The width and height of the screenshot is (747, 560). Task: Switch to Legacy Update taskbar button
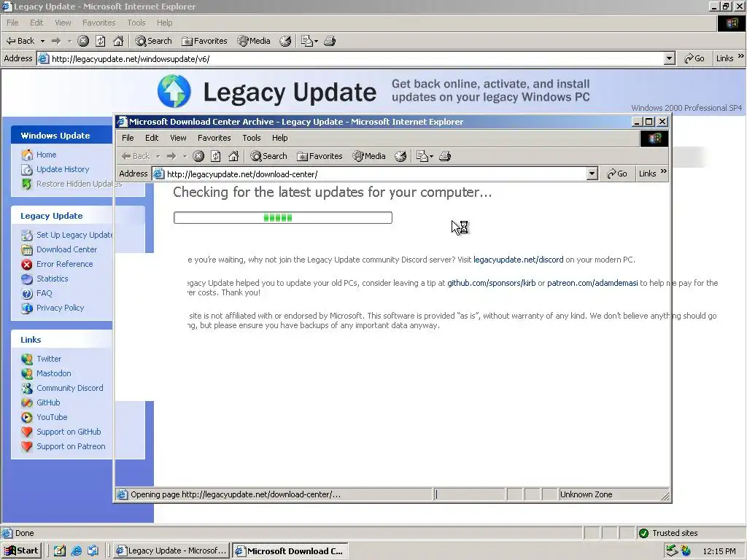click(172, 551)
